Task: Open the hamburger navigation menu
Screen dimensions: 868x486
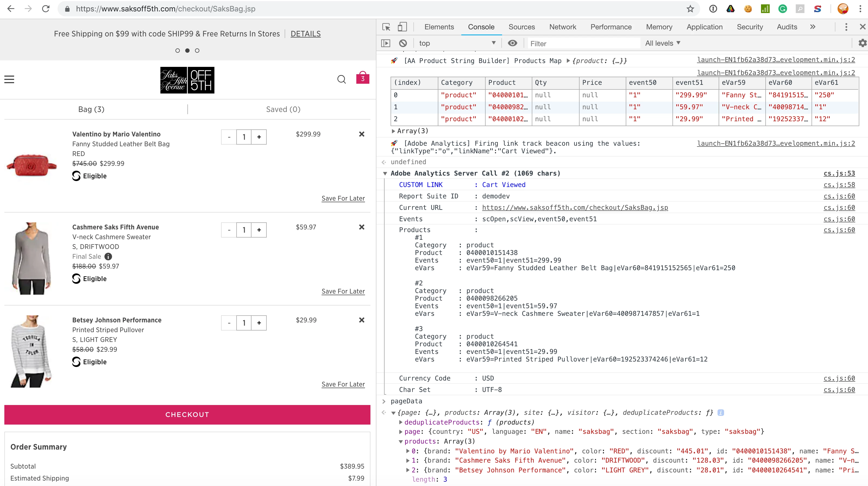Action: pyautogui.click(x=9, y=79)
